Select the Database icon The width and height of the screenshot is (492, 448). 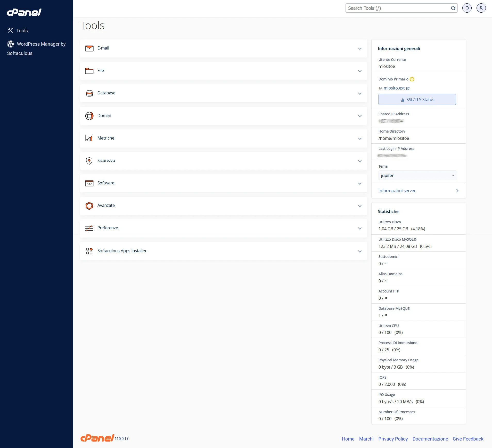click(x=89, y=93)
